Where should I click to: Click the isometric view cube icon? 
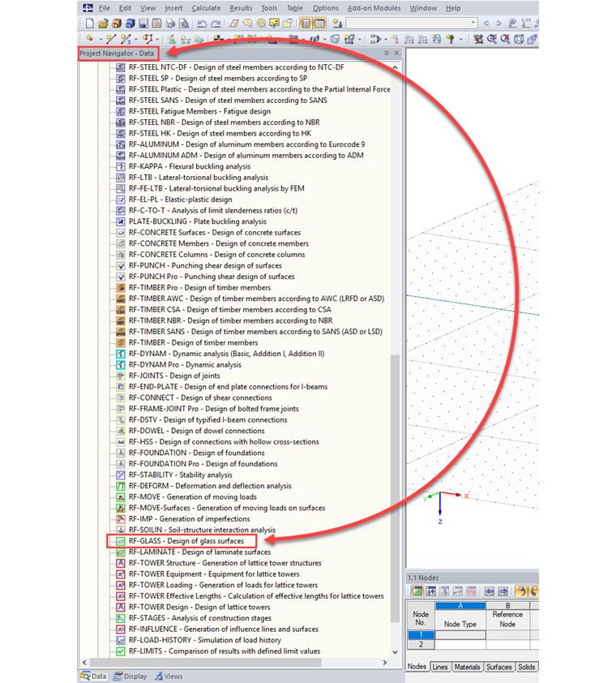519,39
